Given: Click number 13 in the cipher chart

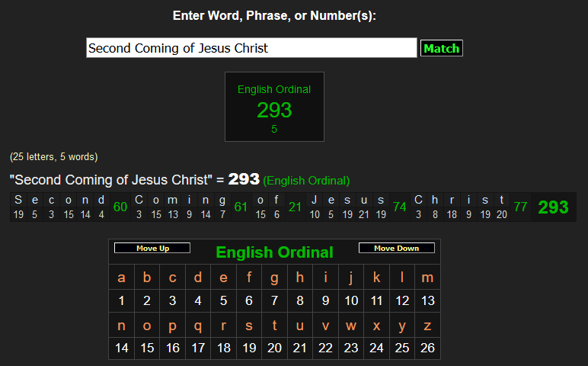Looking at the screenshot, I should pyautogui.click(x=427, y=300).
